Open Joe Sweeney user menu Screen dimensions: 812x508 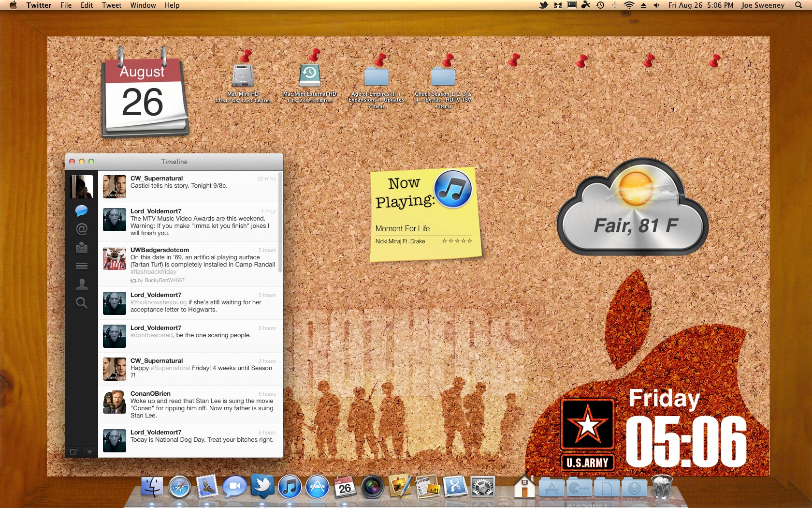[x=763, y=5]
